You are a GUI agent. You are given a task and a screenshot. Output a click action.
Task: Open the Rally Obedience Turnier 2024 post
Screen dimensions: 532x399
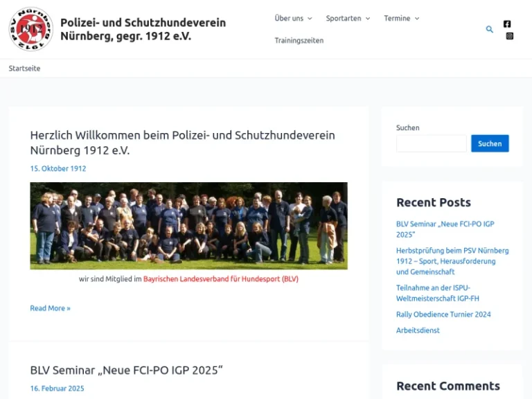pos(443,314)
